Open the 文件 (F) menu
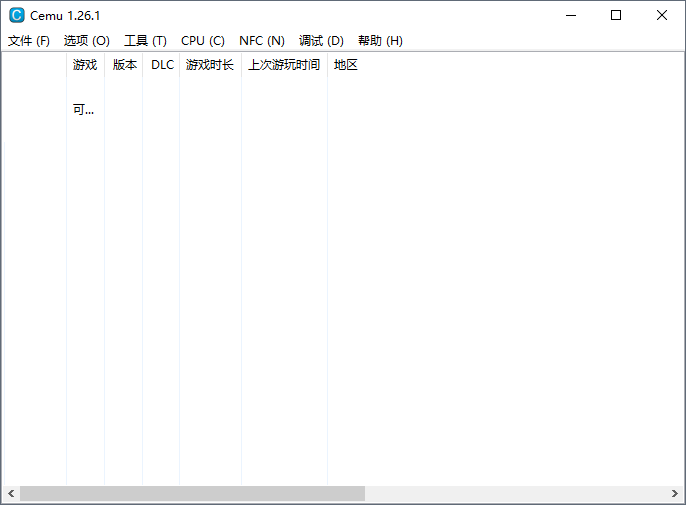 29,41
